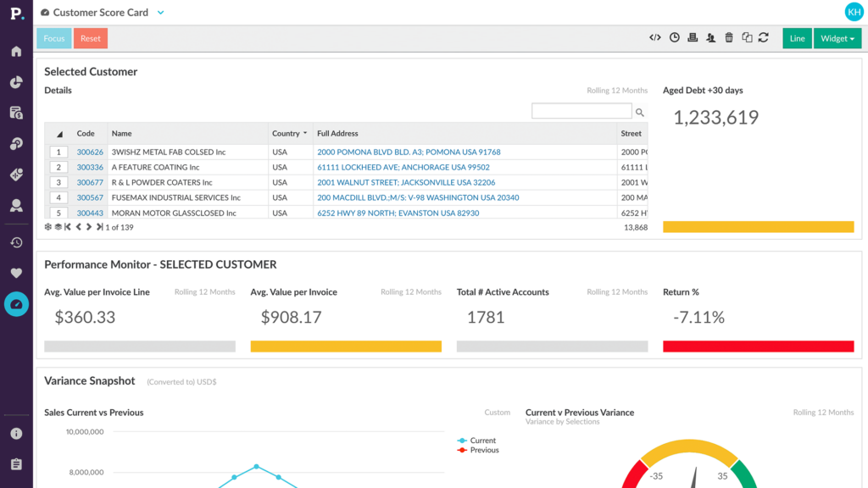Click the embed code icon in toolbar
The width and height of the screenshot is (868, 488).
pos(655,37)
